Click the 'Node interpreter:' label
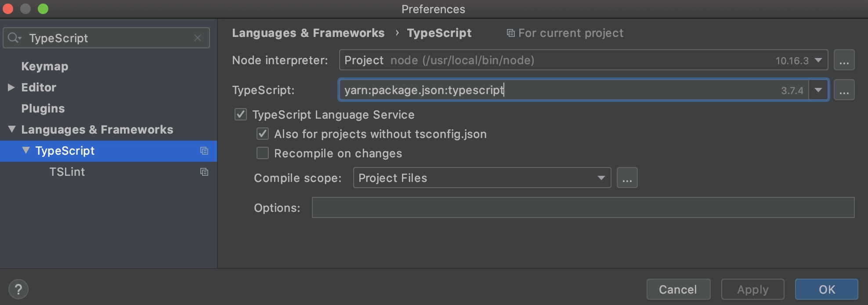This screenshot has height=305, width=868. pos(280,60)
